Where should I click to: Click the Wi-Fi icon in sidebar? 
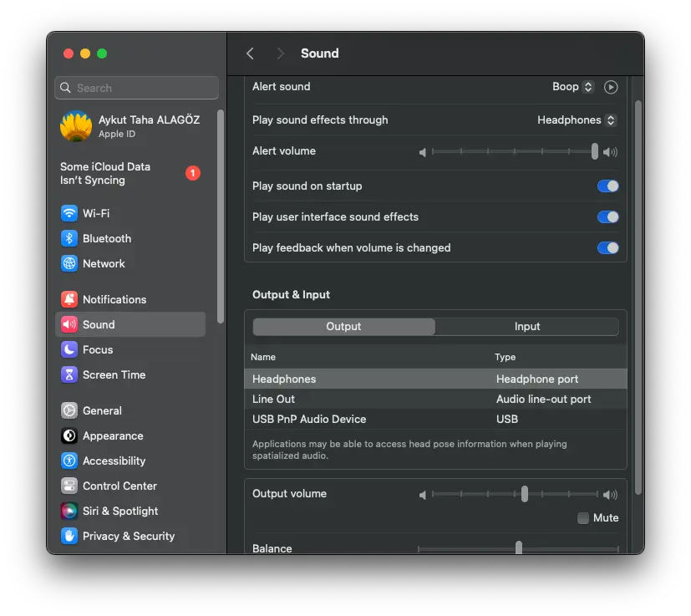(x=69, y=213)
